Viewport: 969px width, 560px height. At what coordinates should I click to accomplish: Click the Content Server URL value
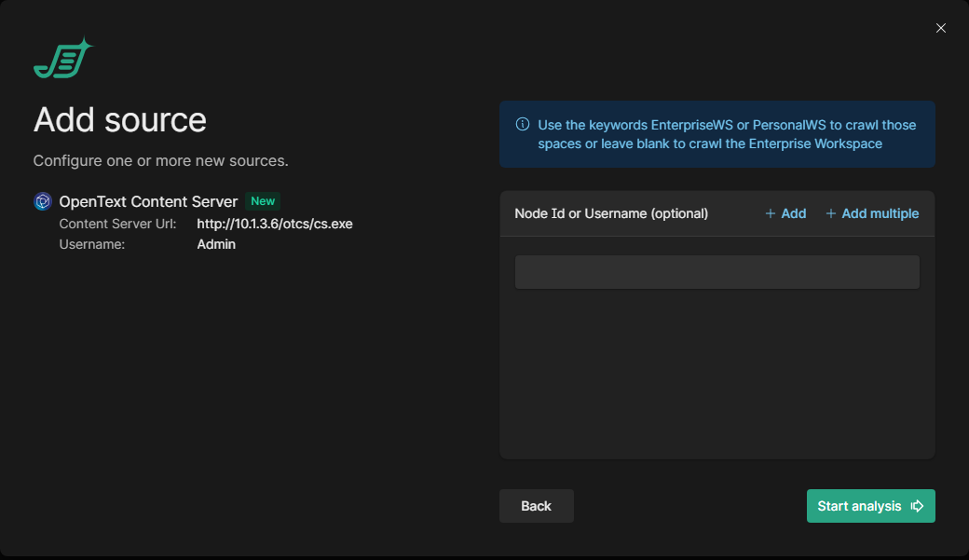click(274, 224)
